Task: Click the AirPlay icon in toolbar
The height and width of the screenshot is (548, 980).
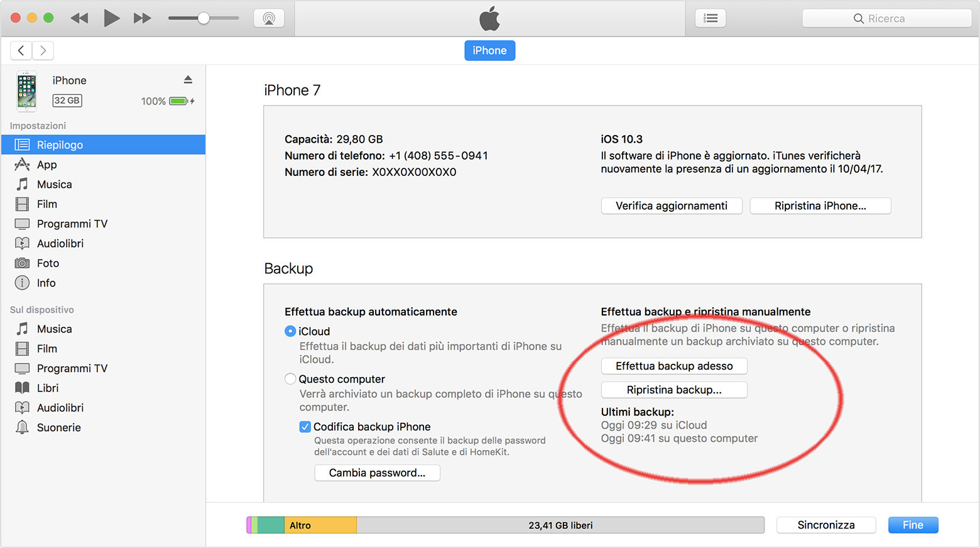Action: [269, 18]
